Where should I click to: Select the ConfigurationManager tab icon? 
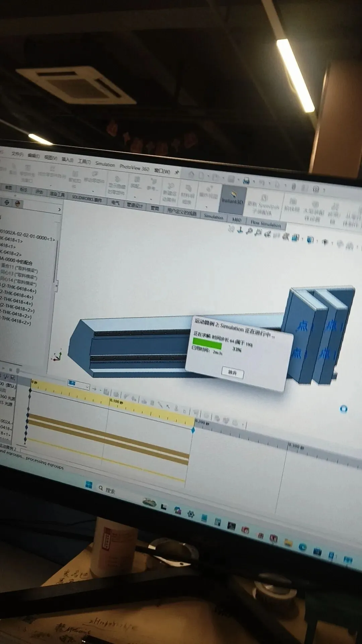[x=7, y=202]
